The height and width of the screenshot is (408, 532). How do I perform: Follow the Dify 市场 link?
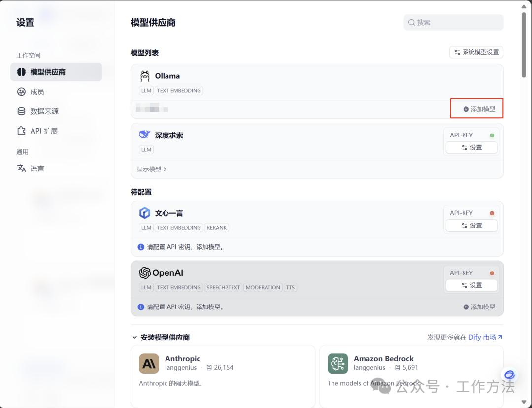point(486,337)
